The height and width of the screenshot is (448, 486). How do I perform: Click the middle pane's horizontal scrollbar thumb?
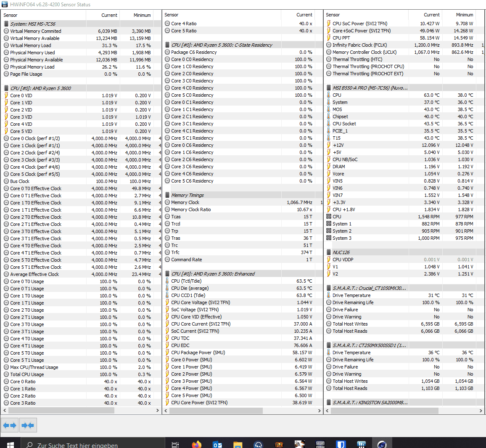coord(216,411)
